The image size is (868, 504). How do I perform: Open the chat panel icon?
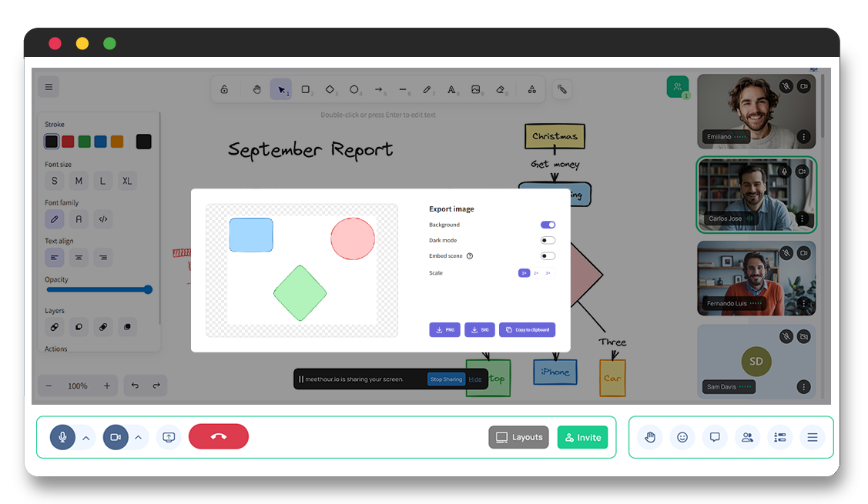coord(715,437)
